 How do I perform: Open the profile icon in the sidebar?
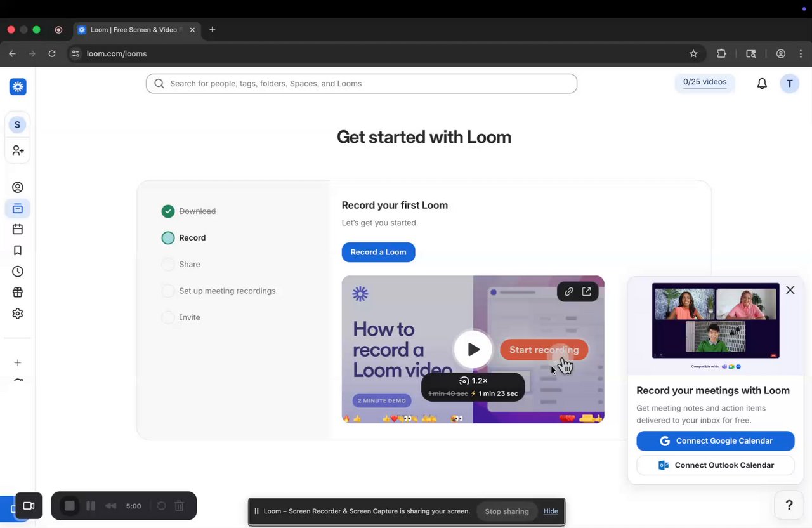[18, 187]
